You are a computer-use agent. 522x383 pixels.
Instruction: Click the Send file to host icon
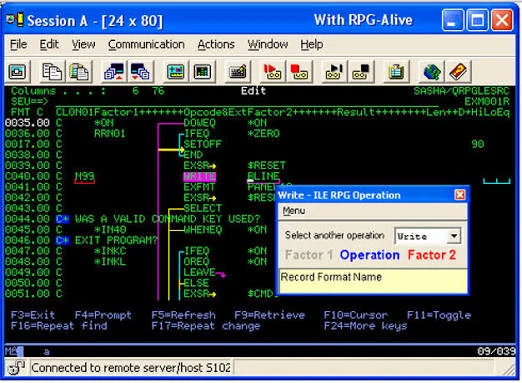pos(113,71)
